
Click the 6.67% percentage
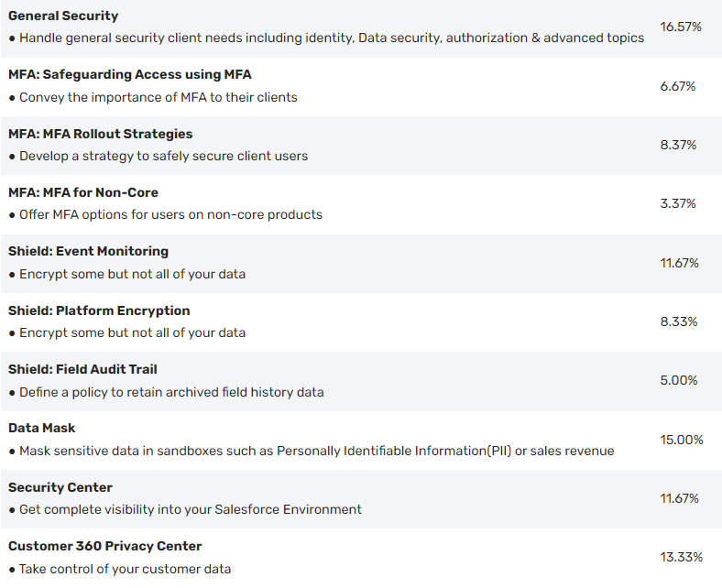678,86
